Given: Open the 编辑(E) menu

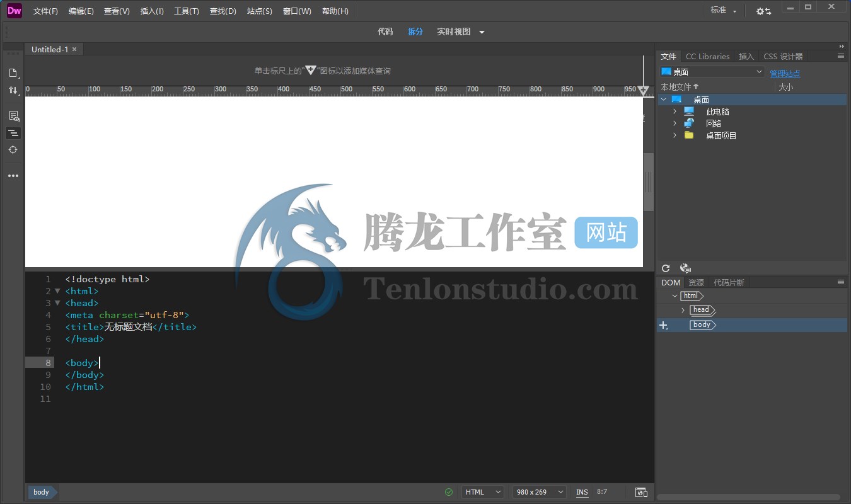Looking at the screenshot, I should pos(81,11).
